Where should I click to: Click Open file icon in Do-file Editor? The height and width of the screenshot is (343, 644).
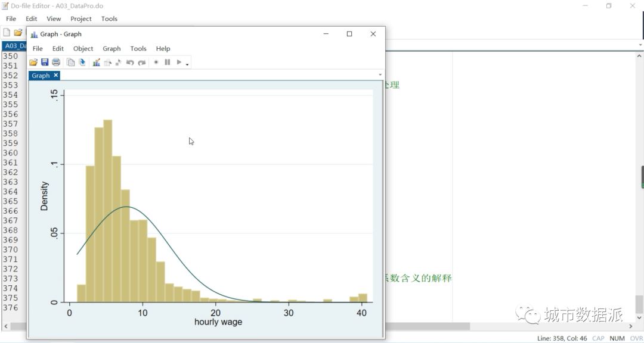coord(18,32)
